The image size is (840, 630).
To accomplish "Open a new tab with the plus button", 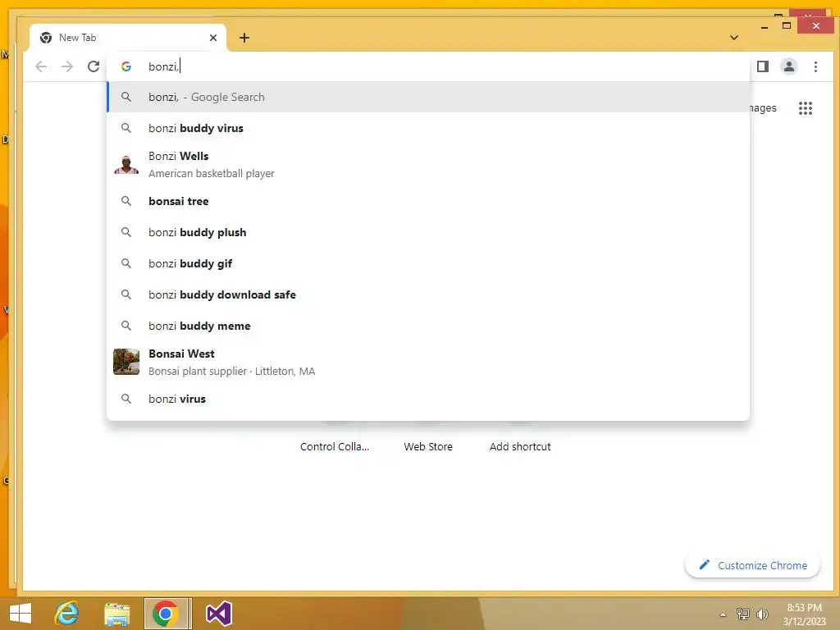I will (x=244, y=38).
